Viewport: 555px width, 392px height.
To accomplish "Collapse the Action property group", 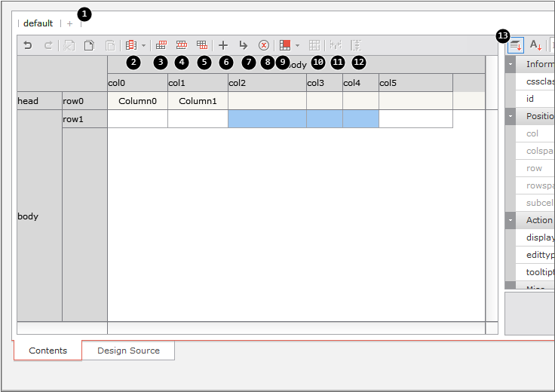I will [x=511, y=220].
